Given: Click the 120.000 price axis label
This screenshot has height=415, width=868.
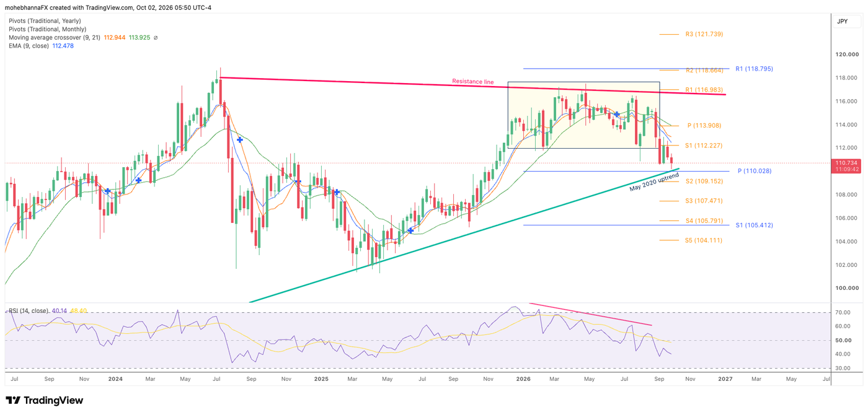Looking at the screenshot, I should (x=847, y=55).
